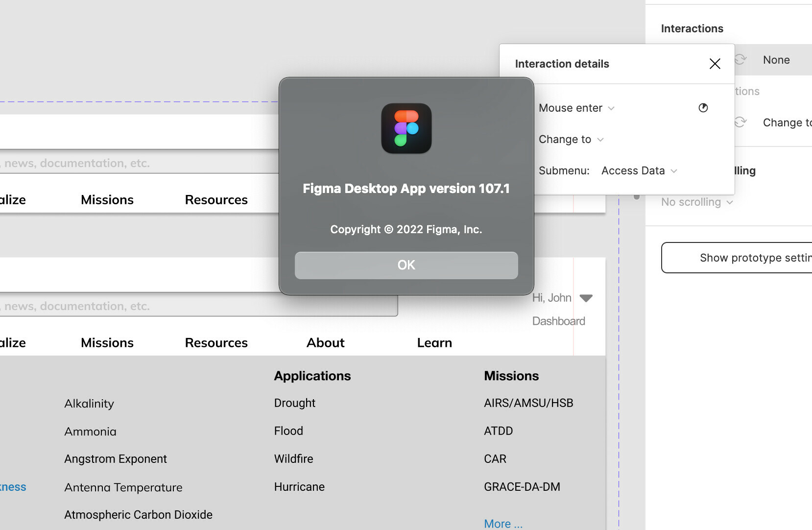Click the Angstrom Exponent entry
This screenshot has height=530, width=812.
(x=116, y=459)
